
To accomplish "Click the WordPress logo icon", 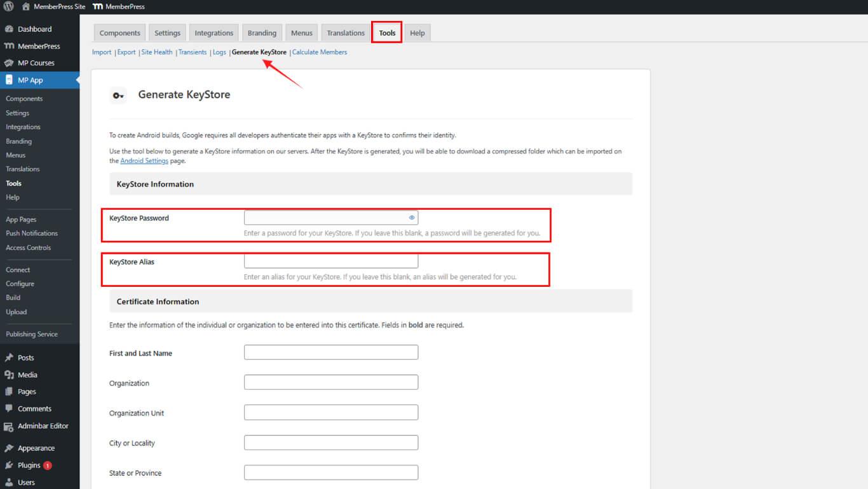I will (x=9, y=6).
